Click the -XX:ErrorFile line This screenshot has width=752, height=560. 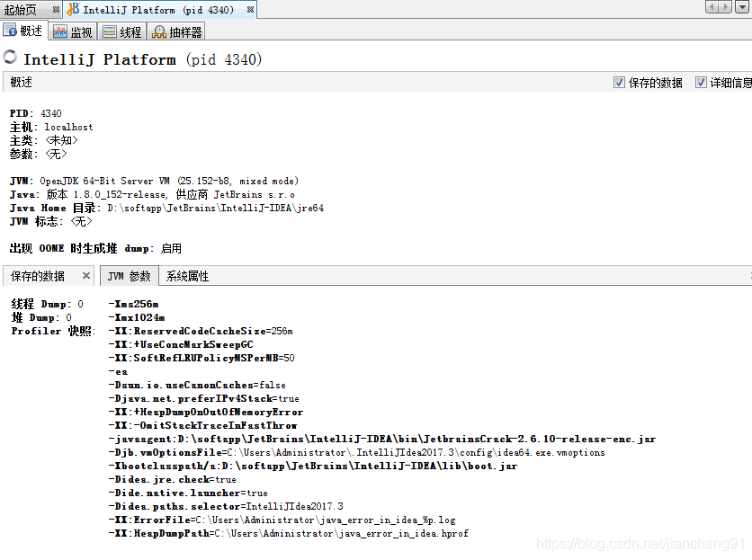(282, 520)
